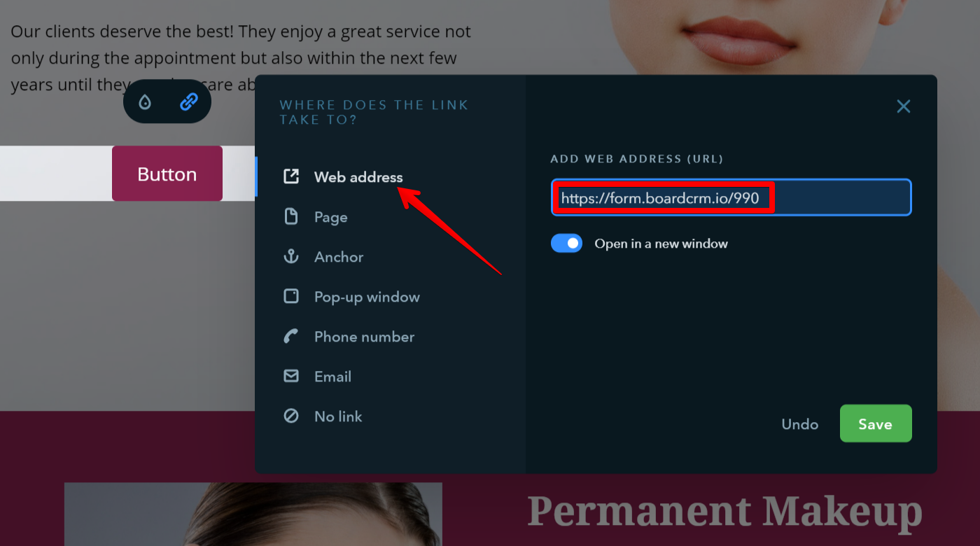This screenshot has height=546, width=980.
Task: Click the droplet style icon above button
Action: (145, 102)
